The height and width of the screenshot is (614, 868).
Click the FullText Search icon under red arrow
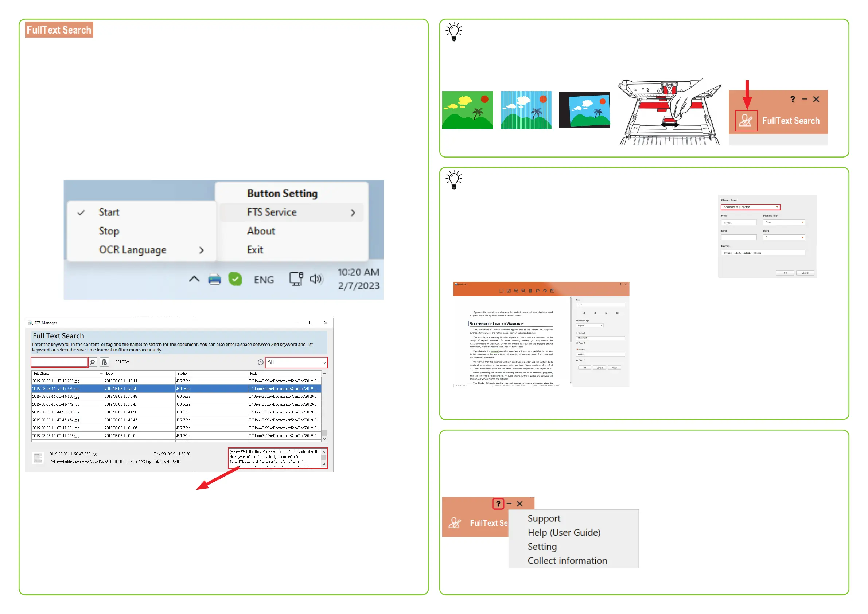click(746, 121)
